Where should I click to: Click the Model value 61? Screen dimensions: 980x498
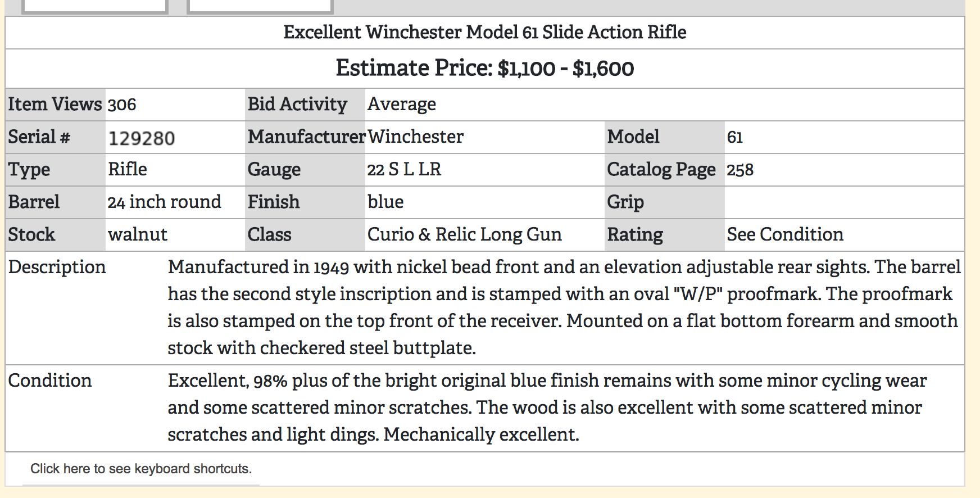click(735, 137)
